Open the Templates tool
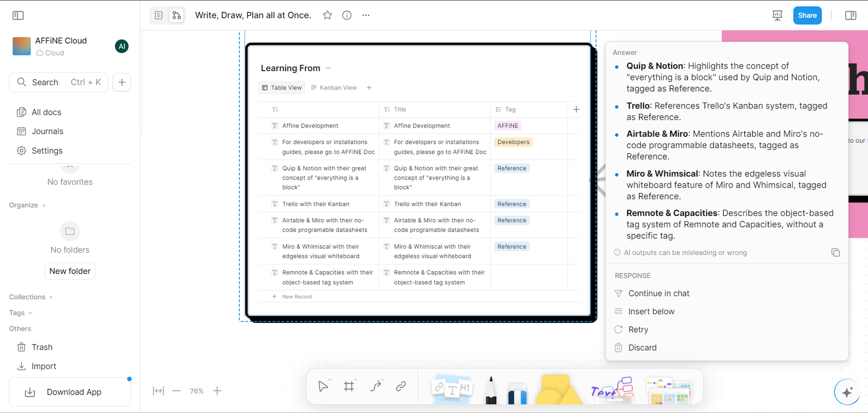The image size is (868, 413). 669,391
